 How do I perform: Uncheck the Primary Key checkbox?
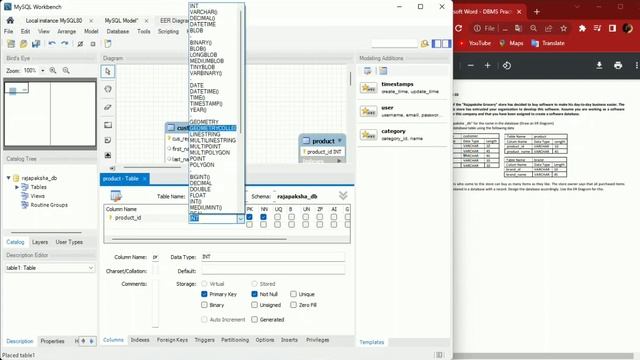[204, 294]
